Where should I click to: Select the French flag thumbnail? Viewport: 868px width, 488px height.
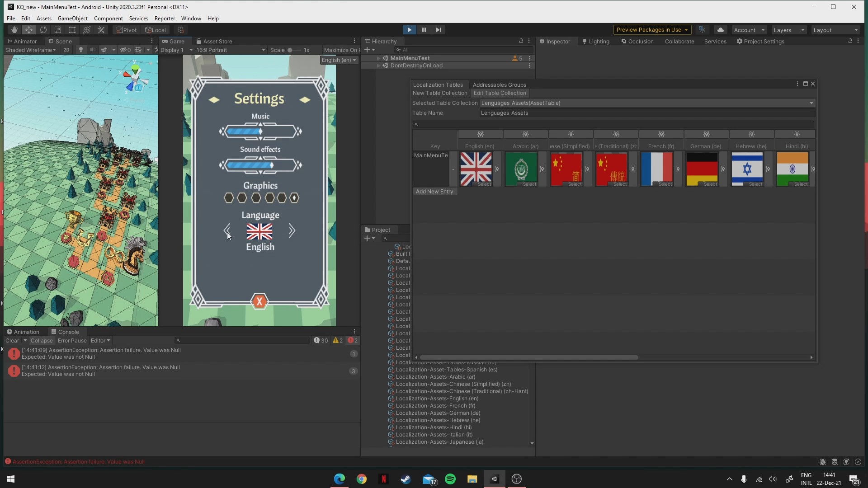click(x=656, y=169)
